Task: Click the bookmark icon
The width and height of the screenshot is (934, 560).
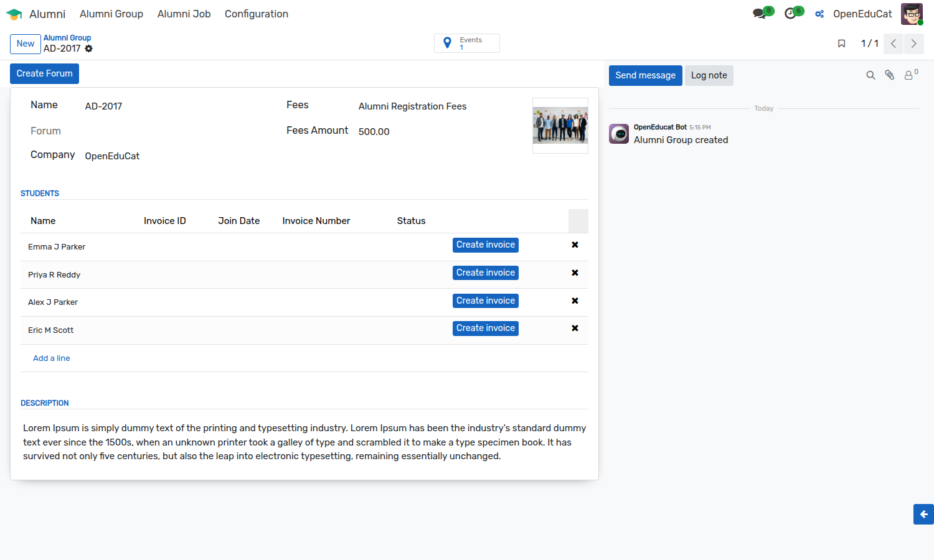Action: pyautogui.click(x=841, y=44)
